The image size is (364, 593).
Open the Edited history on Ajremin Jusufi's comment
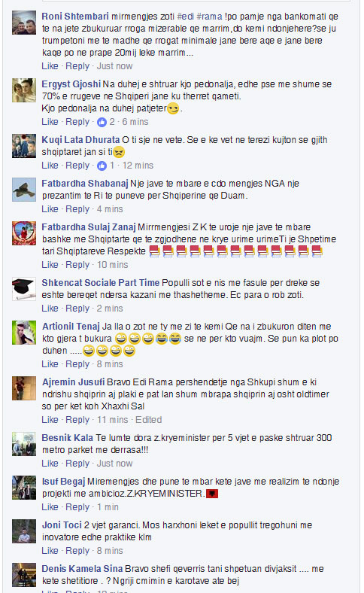coord(149,420)
